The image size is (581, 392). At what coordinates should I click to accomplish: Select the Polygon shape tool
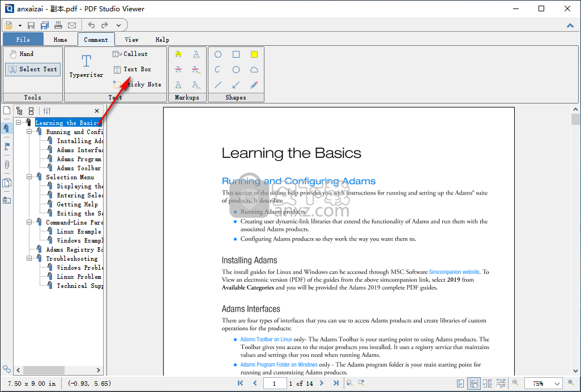[x=236, y=70]
